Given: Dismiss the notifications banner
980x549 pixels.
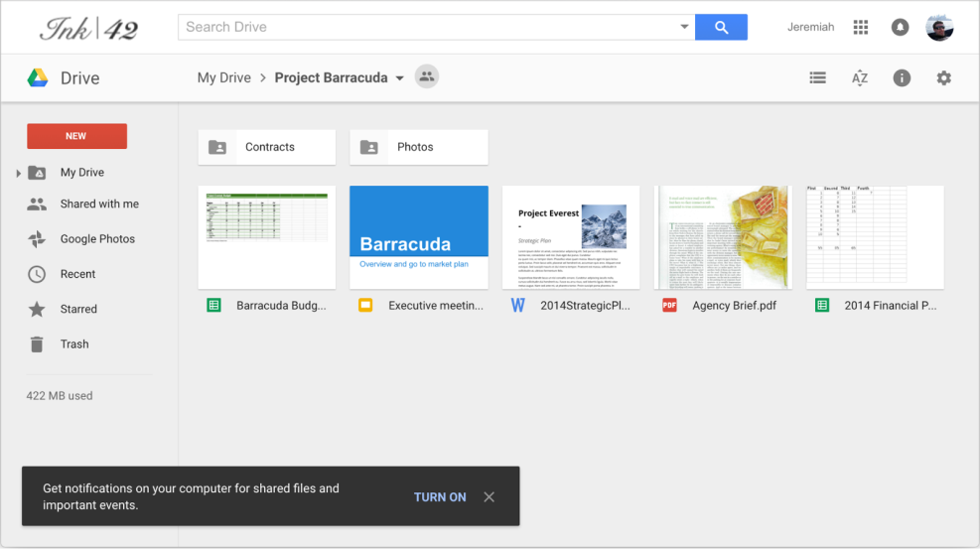Looking at the screenshot, I should [x=489, y=497].
